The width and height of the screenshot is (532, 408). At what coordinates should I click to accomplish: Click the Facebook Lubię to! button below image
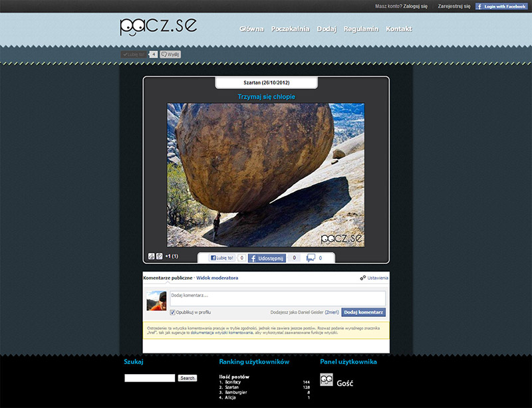click(222, 258)
